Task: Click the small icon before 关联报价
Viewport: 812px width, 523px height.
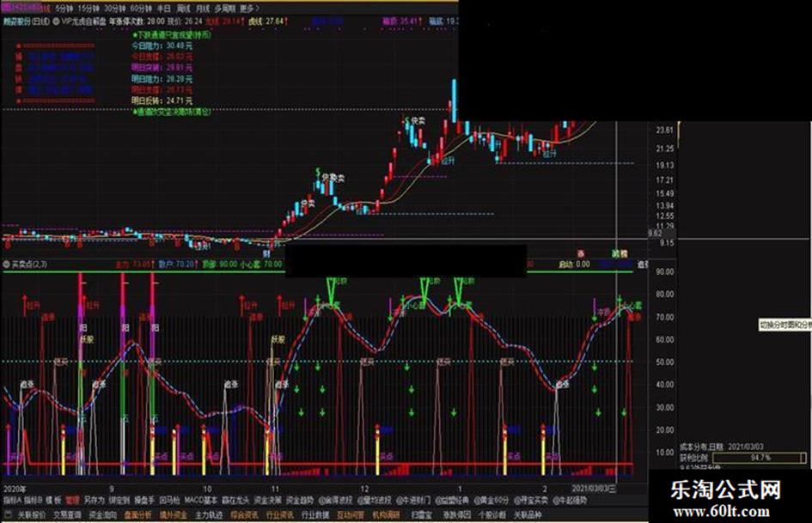Action: (8, 514)
